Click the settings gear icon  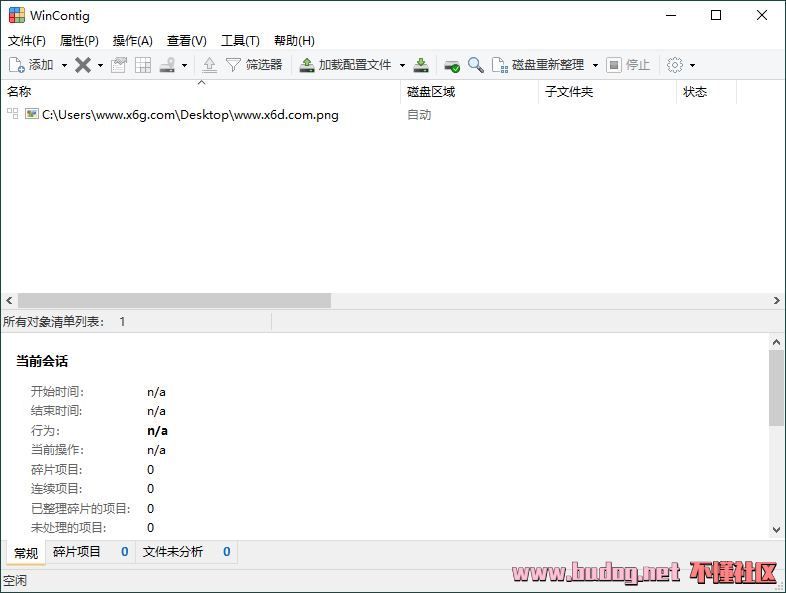point(675,65)
